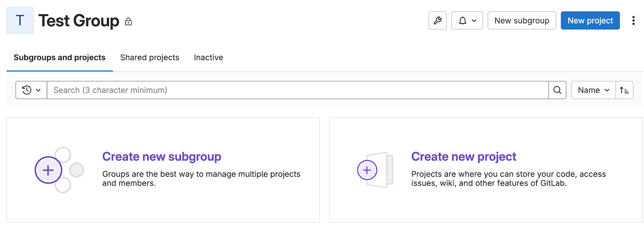644x235 pixels.
Task: Open the Name sort-by dropdown
Action: coord(593,90)
